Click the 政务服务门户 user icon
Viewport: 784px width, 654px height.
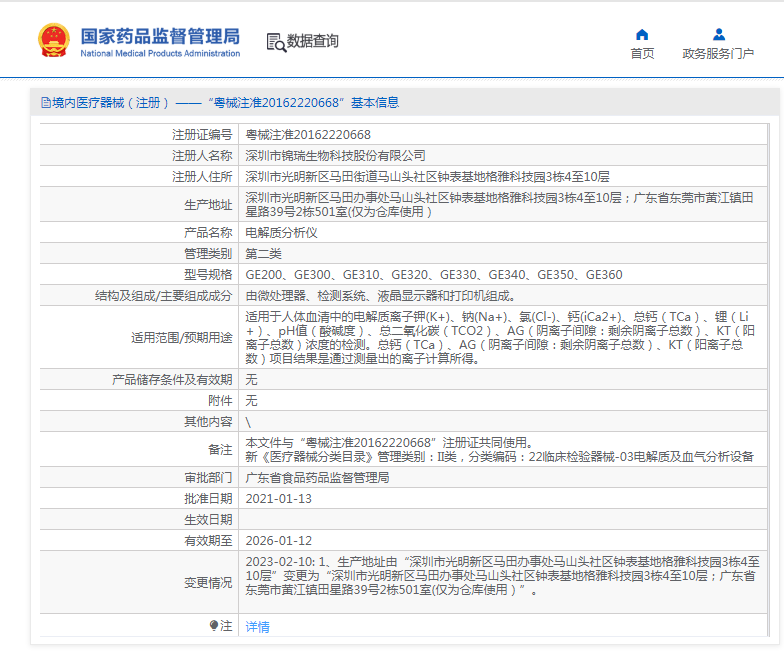point(719,34)
